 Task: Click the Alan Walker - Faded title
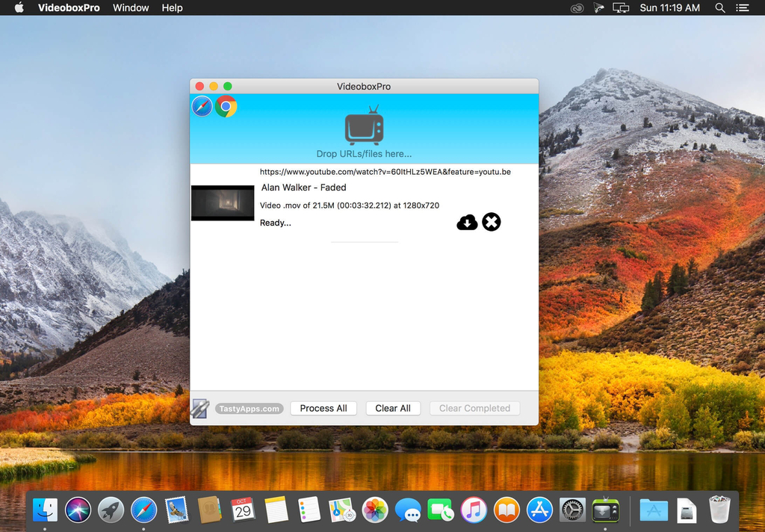303,188
